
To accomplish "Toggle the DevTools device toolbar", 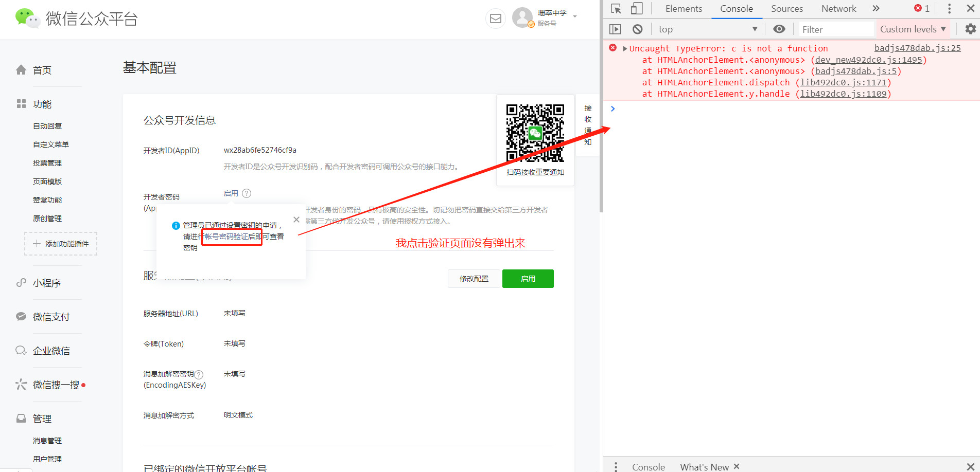I will (x=637, y=9).
